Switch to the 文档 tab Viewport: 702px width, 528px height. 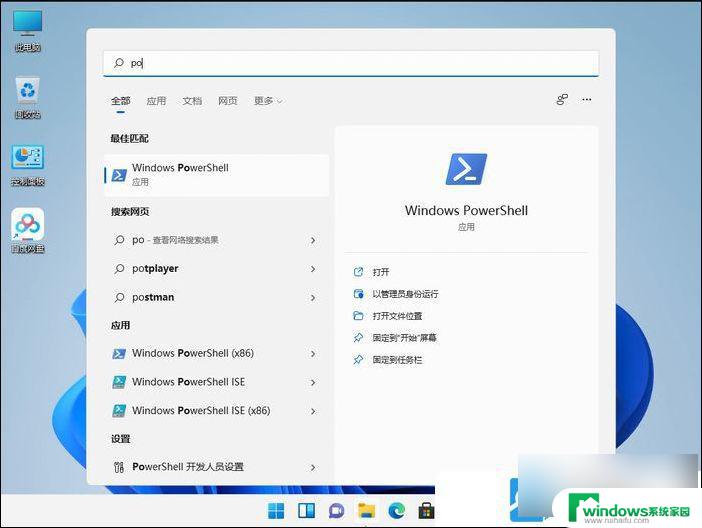click(x=192, y=101)
